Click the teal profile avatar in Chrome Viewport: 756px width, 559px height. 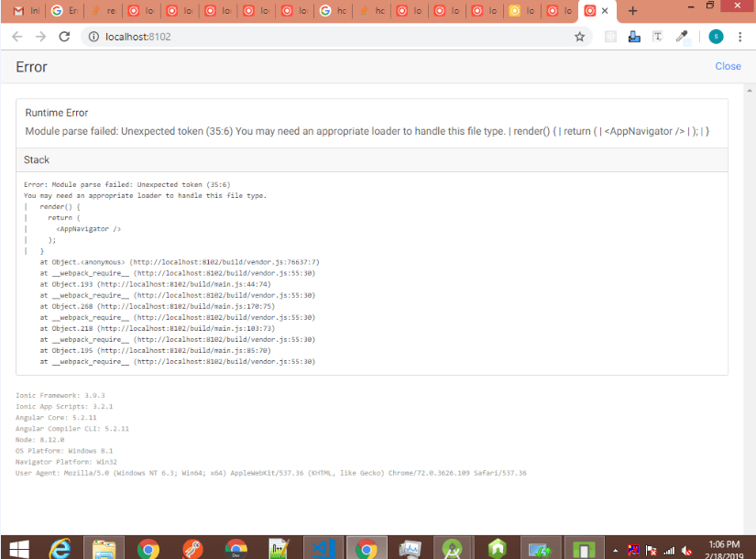pos(715,34)
